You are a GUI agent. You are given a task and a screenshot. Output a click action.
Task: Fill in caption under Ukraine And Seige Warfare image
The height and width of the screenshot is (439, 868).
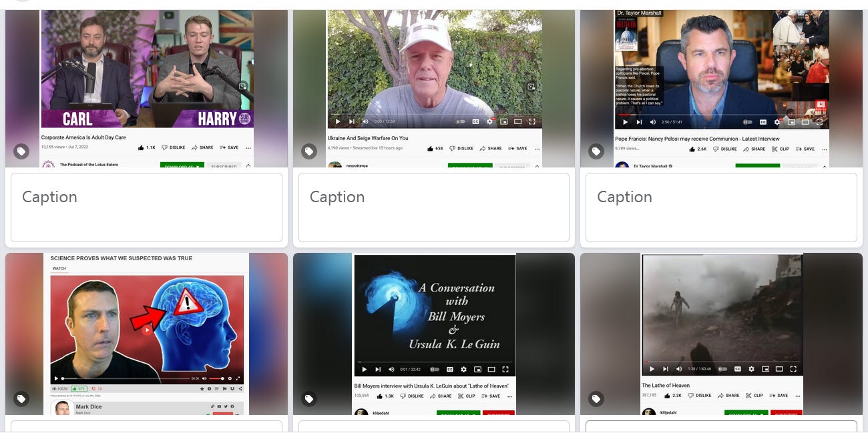434,207
